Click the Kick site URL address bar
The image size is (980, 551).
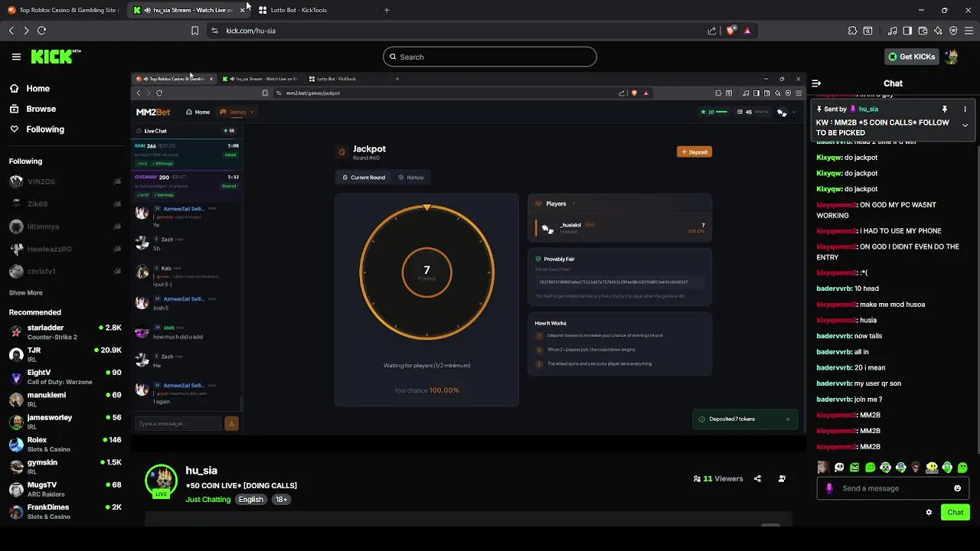[x=459, y=31]
